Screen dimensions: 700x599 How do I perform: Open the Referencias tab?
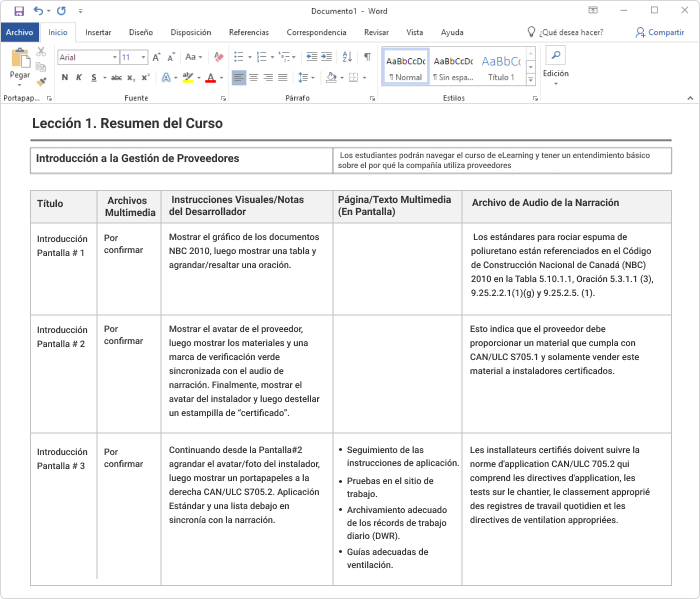(x=249, y=32)
